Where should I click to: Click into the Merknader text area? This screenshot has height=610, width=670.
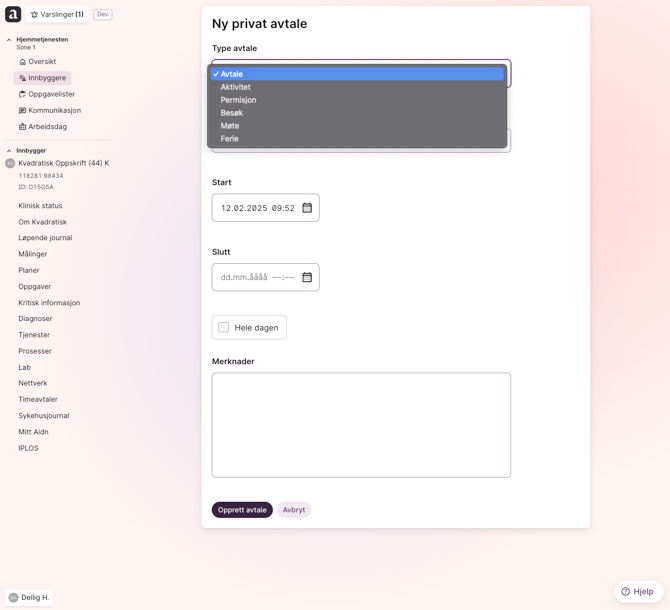tap(360, 424)
